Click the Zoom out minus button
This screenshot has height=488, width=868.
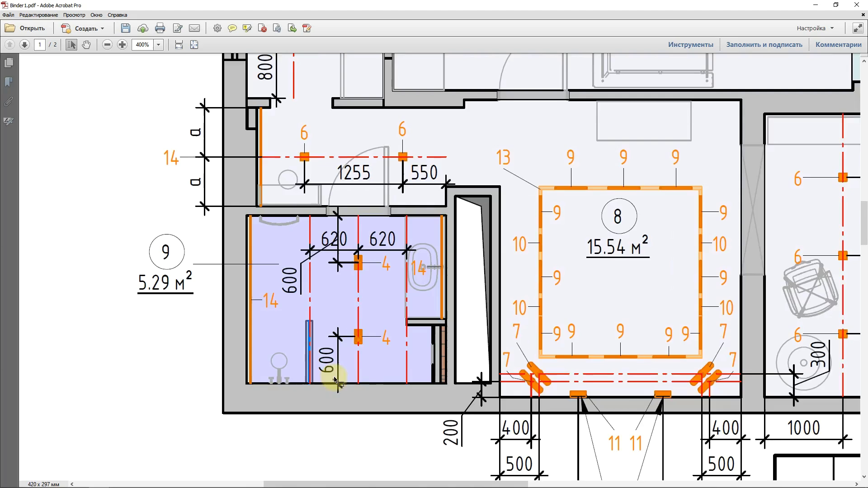[107, 45]
